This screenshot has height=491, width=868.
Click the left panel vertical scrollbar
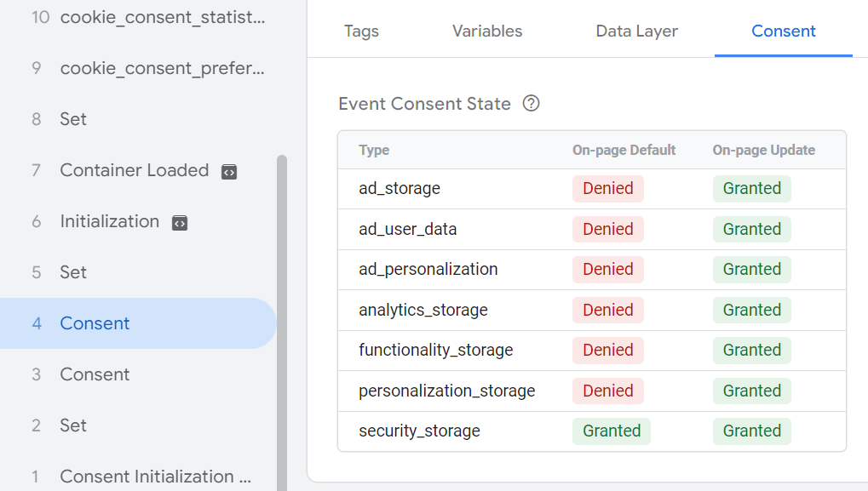click(x=282, y=323)
